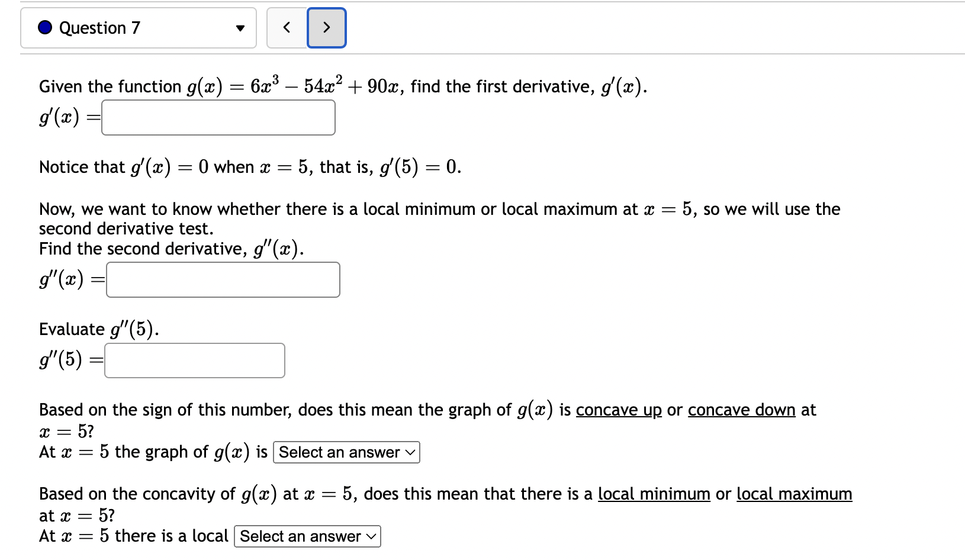This screenshot has width=965, height=560.
Task: Open the local min/max 'Select an answer' dropdown
Action: (307, 536)
